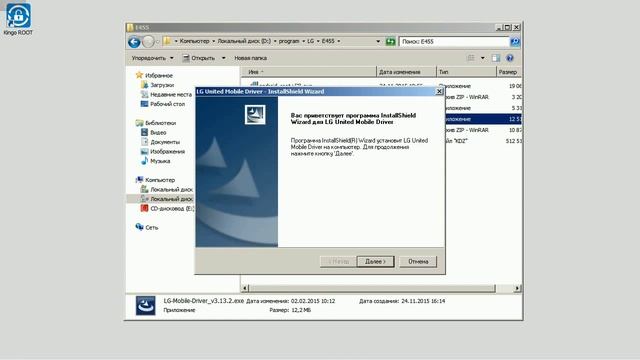
Task: Close the LG United Mobile Driver wizard
Action: click(x=439, y=91)
